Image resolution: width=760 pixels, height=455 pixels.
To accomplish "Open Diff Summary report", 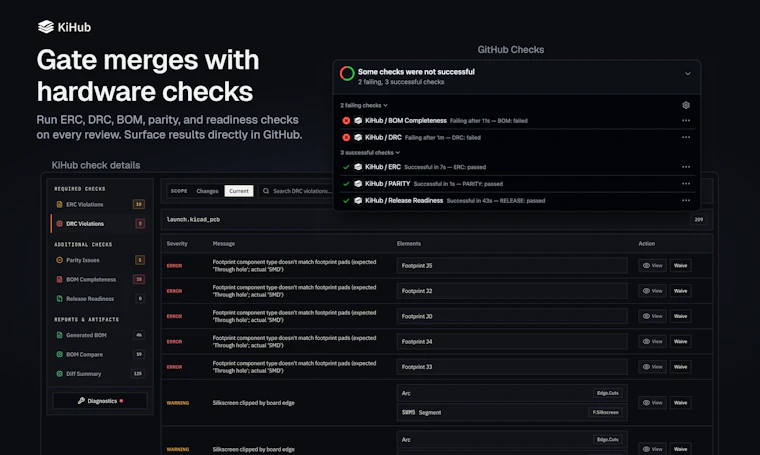I will click(100, 374).
